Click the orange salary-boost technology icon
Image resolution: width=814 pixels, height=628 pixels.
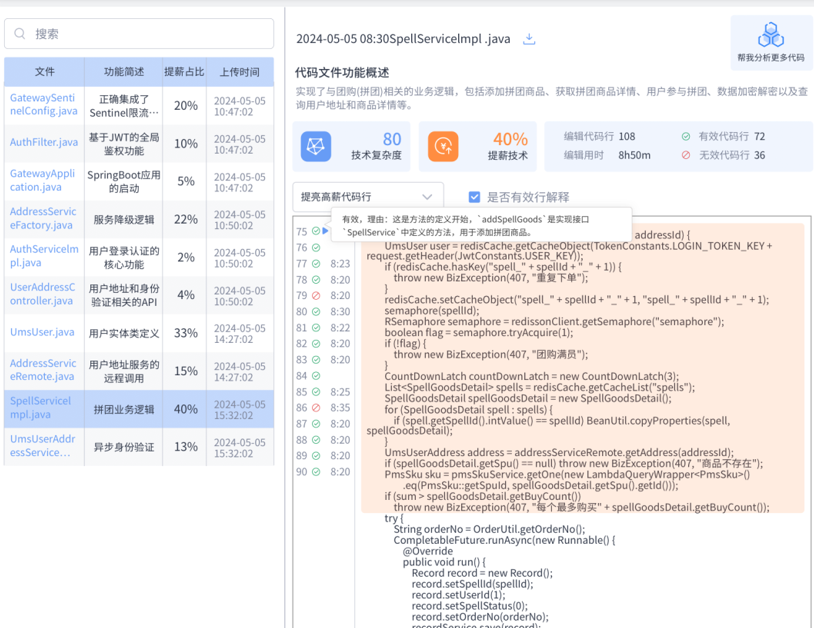click(443, 146)
